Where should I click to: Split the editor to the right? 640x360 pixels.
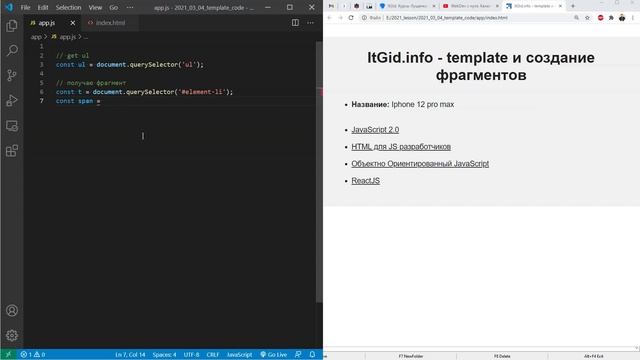click(x=295, y=23)
